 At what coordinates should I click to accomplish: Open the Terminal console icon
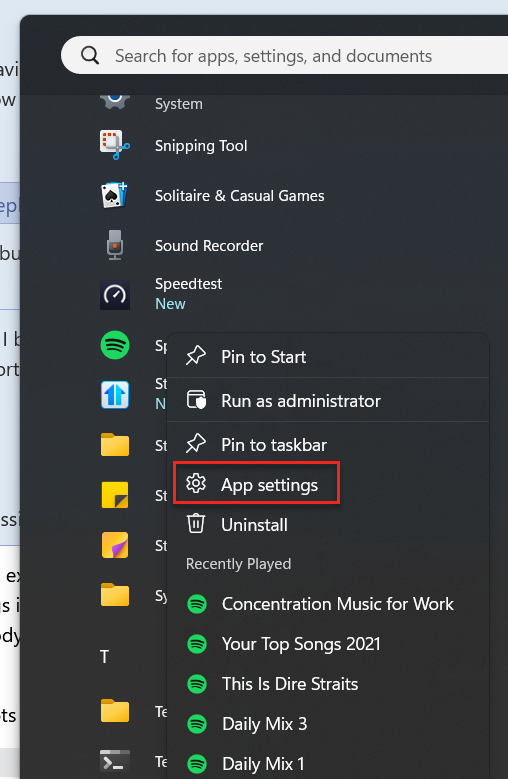point(115,761)
